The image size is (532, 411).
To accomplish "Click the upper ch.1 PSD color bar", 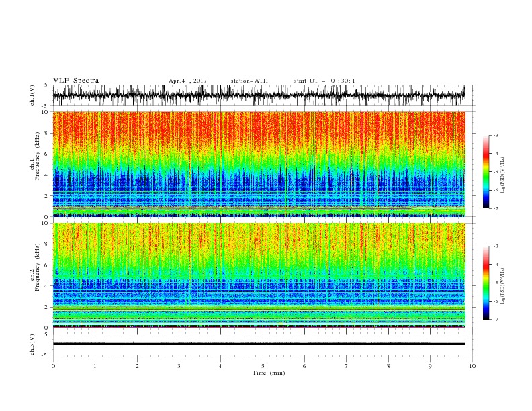I will 486,171.
